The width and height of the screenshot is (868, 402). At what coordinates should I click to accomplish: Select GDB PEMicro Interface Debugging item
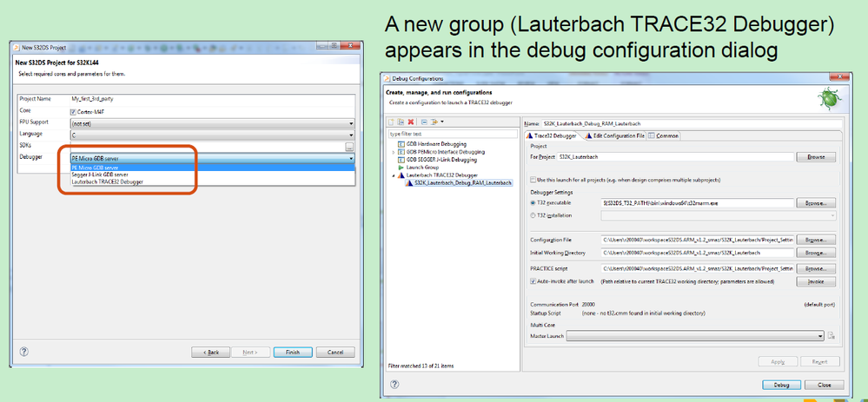(445, 152)
